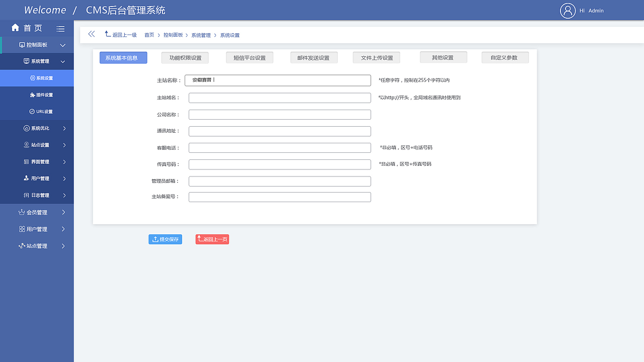Click the icon beside URL设置
The image size is (644, 362).
tap(32, 111)
